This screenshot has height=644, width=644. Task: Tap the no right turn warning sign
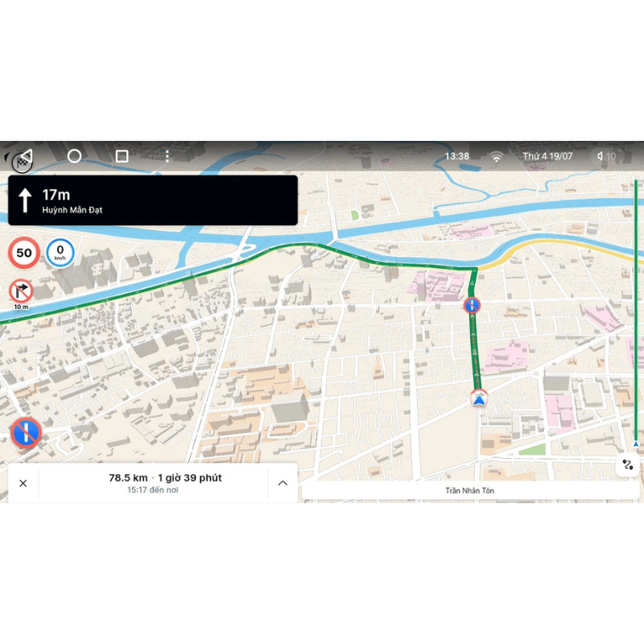point(21,291)
